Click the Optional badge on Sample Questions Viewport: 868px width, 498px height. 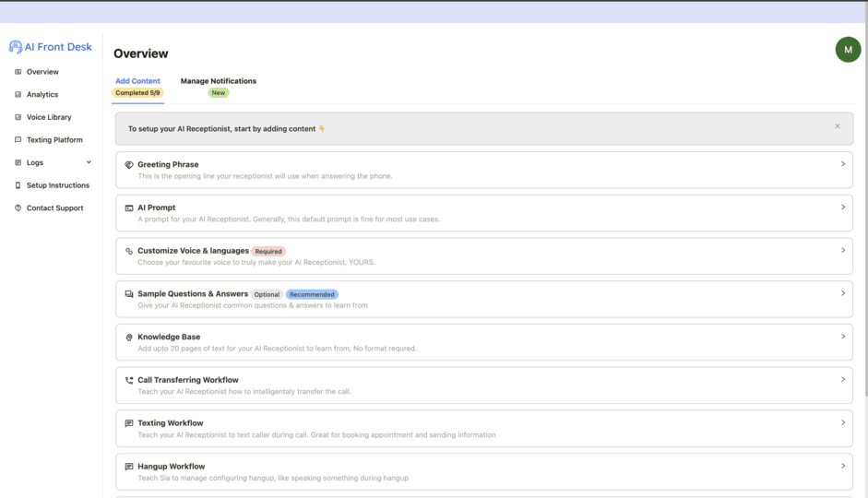coord(267,294)
